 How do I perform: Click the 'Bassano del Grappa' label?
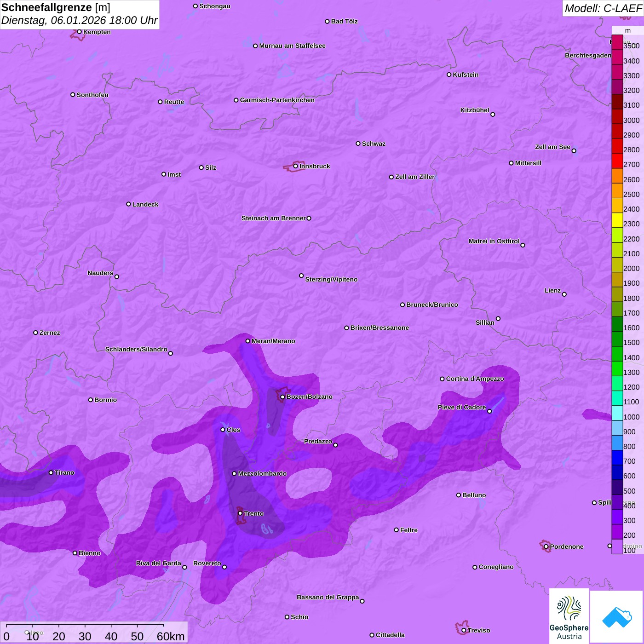[x=328, y=597]
